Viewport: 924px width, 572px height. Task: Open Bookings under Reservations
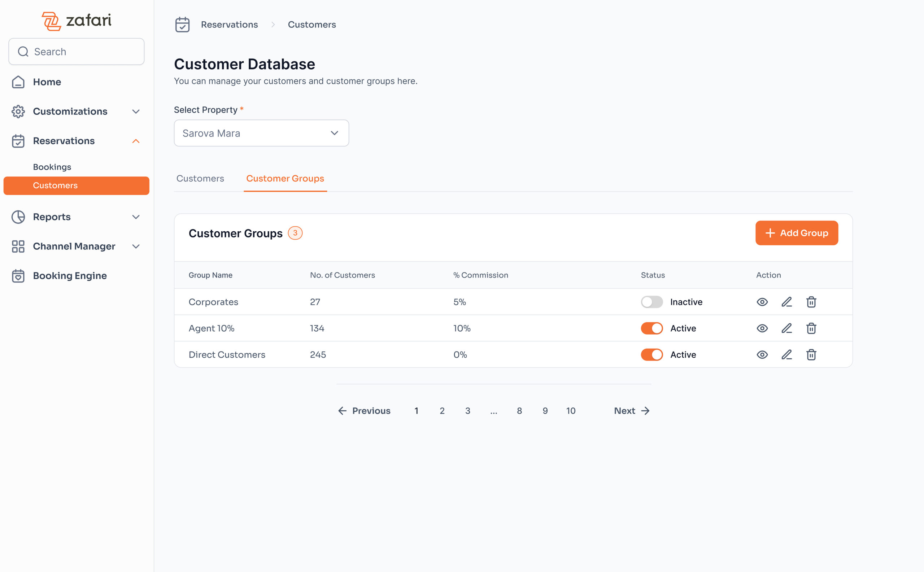click(x=52, y=167)
